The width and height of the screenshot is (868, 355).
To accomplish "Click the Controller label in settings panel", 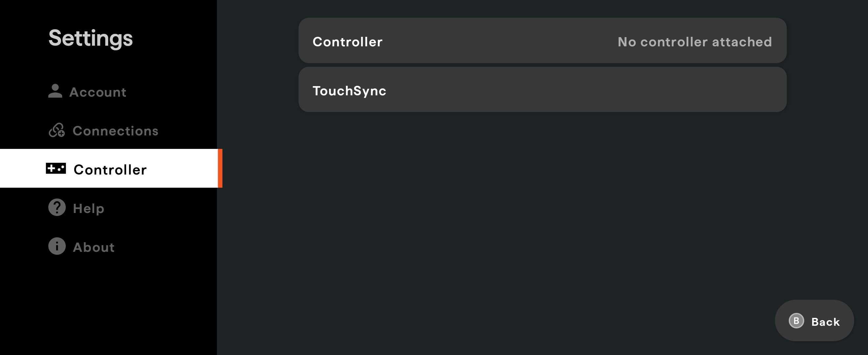I will tap(348, 41).
